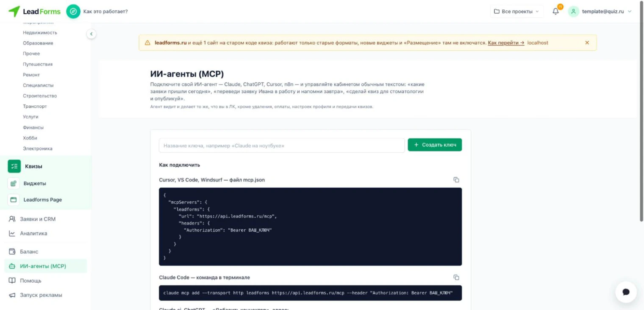Click the LeadForms logo
Viewport: 644px width, 310px height.
[35, 11]
